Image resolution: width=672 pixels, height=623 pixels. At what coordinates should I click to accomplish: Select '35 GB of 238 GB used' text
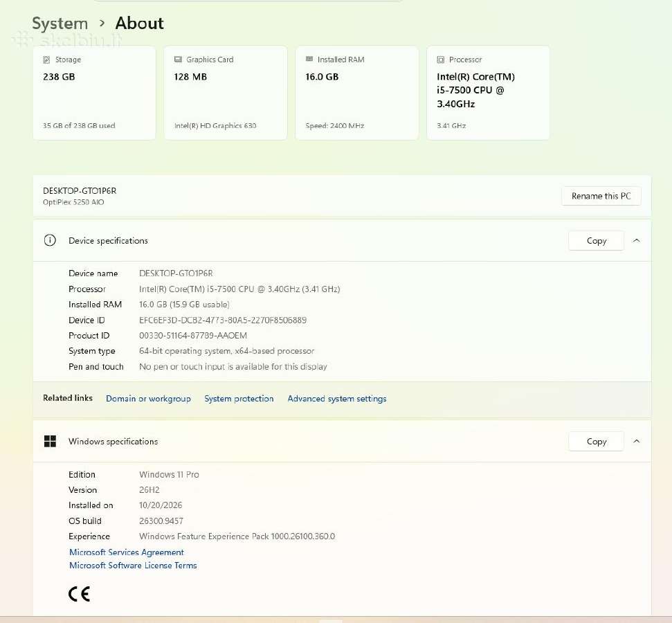tap(79, 125)
